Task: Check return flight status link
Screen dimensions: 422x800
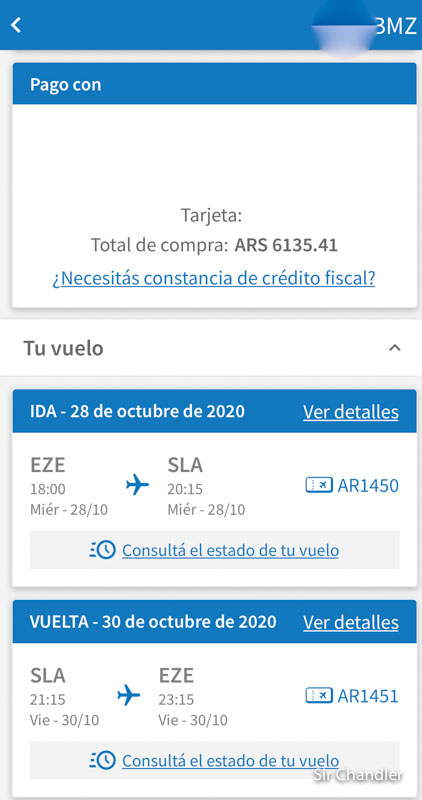Action: 230,760
